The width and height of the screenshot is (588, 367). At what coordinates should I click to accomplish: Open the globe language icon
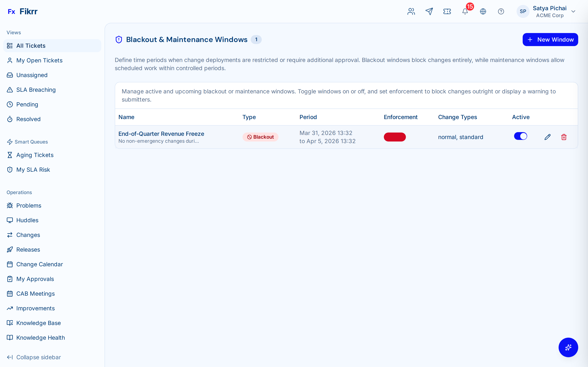click(x=483, y=11)
